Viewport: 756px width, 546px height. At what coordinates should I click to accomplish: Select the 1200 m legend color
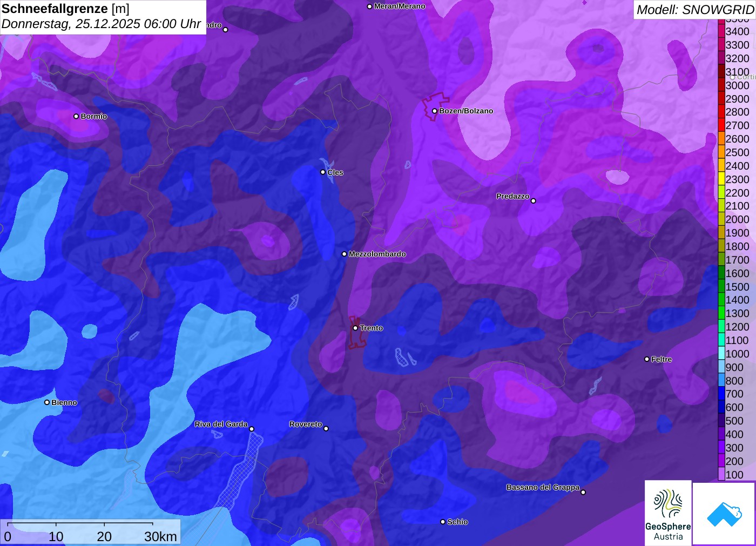[x=721, y=327]
